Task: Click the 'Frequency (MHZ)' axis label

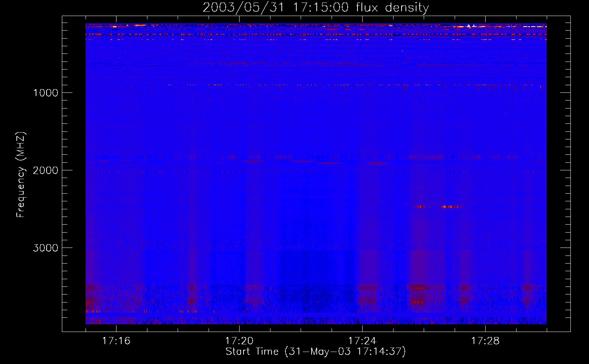Action: pos(21,175)
